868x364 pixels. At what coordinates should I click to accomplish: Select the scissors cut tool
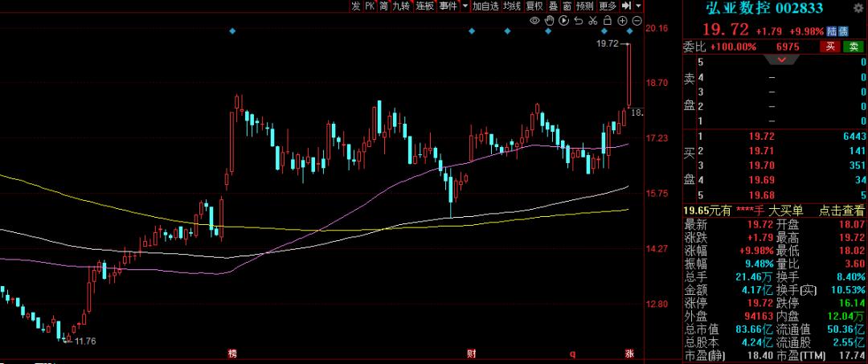(592, 20)
